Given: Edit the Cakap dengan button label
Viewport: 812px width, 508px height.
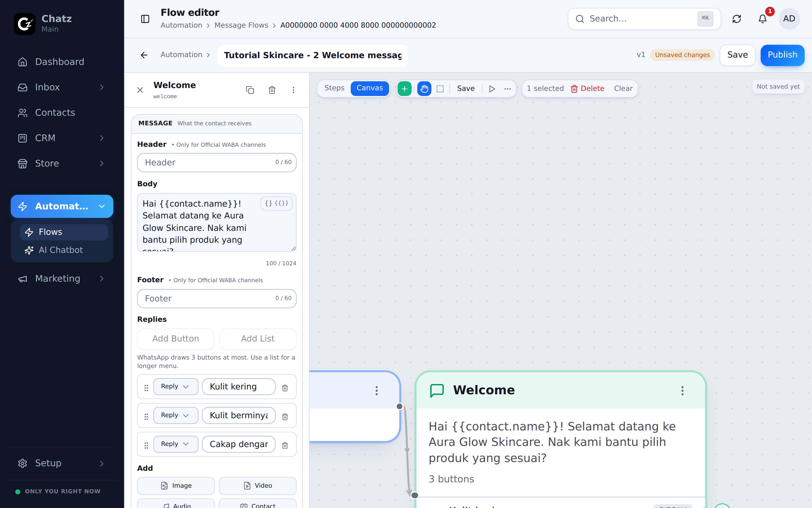Looking at the screenshot, I should pyautogui.click(x=239, y=444).
